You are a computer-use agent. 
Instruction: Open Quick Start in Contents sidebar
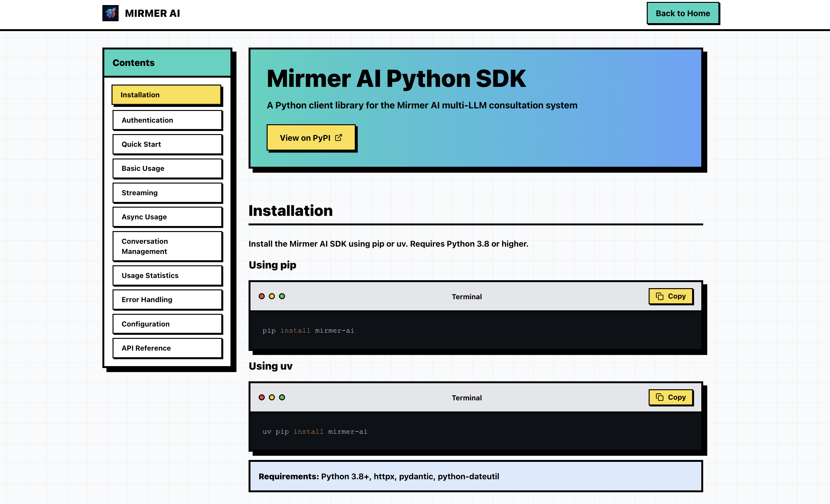167,144
